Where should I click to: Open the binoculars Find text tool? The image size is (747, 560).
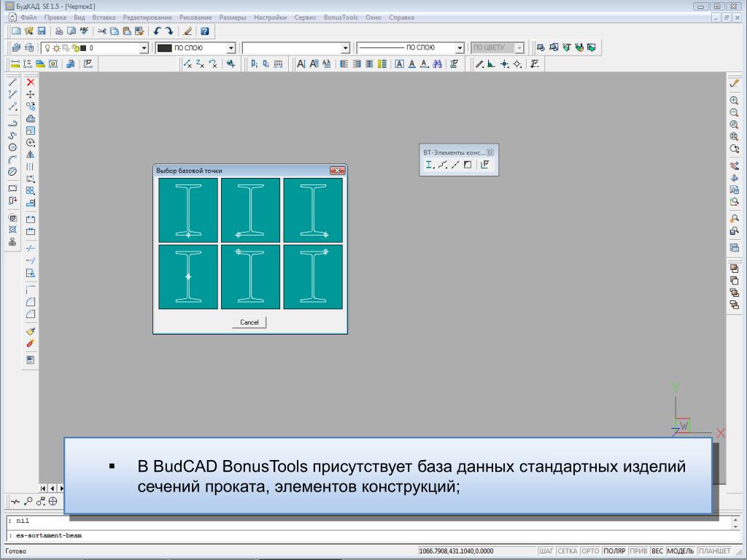point(438,64)
